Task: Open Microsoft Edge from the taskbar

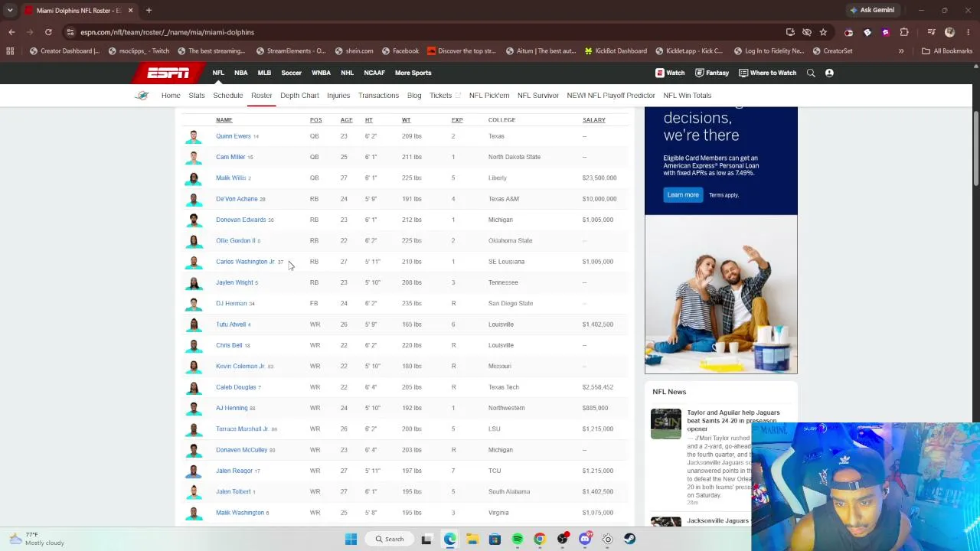Action: click(x=449, y=540)
